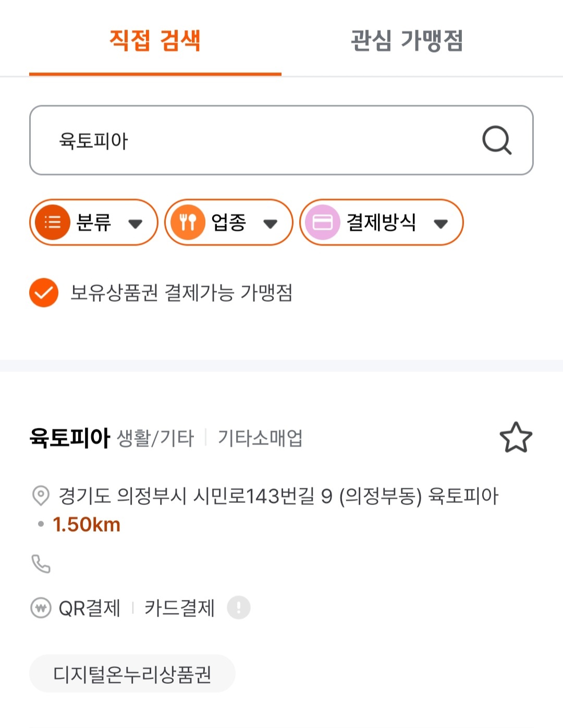The height and width of the screenshot is (728, 563).
Task: Tap the phone call icon
Action: (x=41, y=564)
